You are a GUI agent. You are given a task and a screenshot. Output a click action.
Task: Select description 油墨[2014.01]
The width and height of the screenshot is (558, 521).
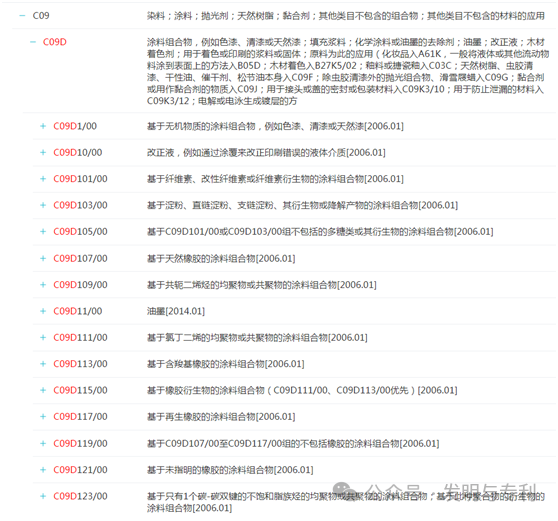coord(176,311)
